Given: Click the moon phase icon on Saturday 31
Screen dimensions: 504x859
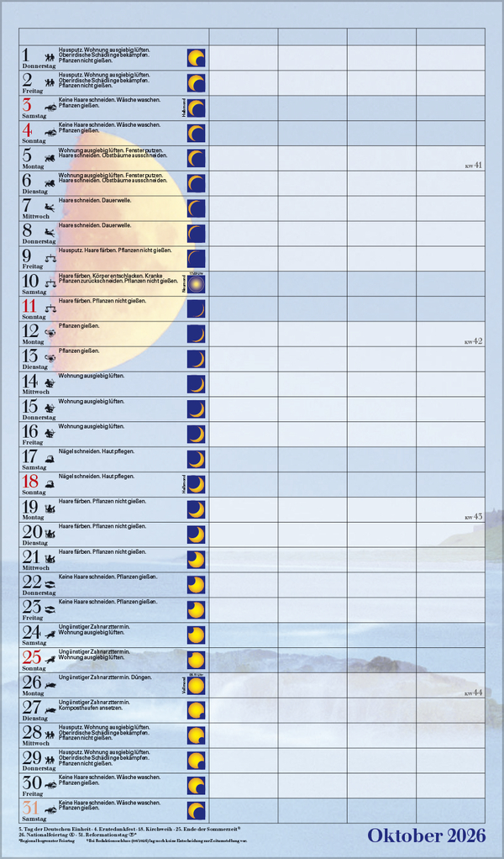Looking at the screenshot, I should 196,810.
